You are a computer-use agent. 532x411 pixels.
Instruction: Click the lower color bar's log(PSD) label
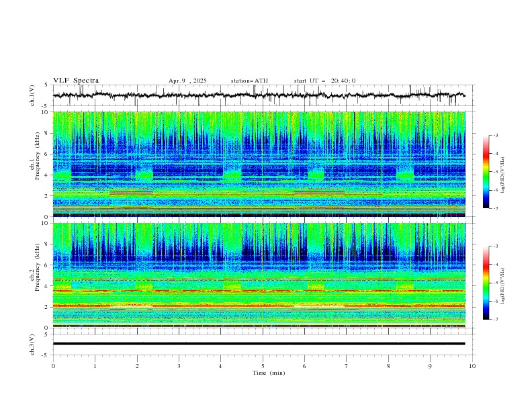tap(502, 286)
